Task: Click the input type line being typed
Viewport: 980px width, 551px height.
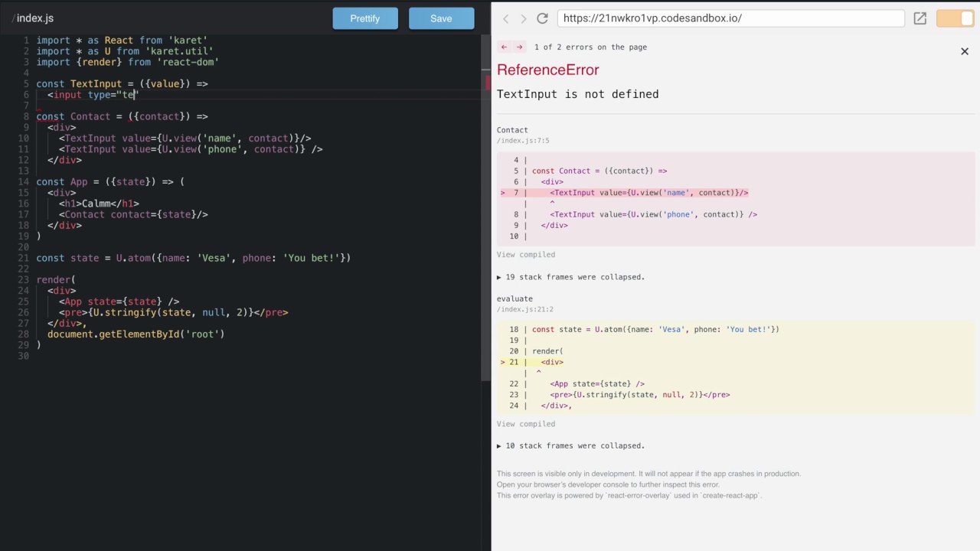Action: click(x=93, y=95)
